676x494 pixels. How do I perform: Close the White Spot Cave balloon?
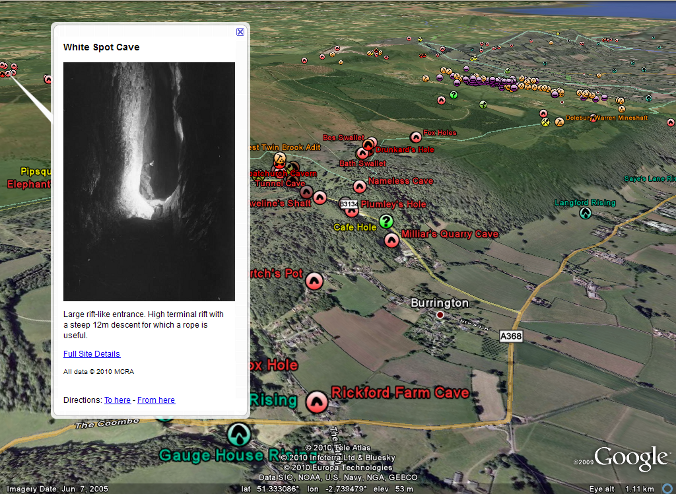coord(239,32)
